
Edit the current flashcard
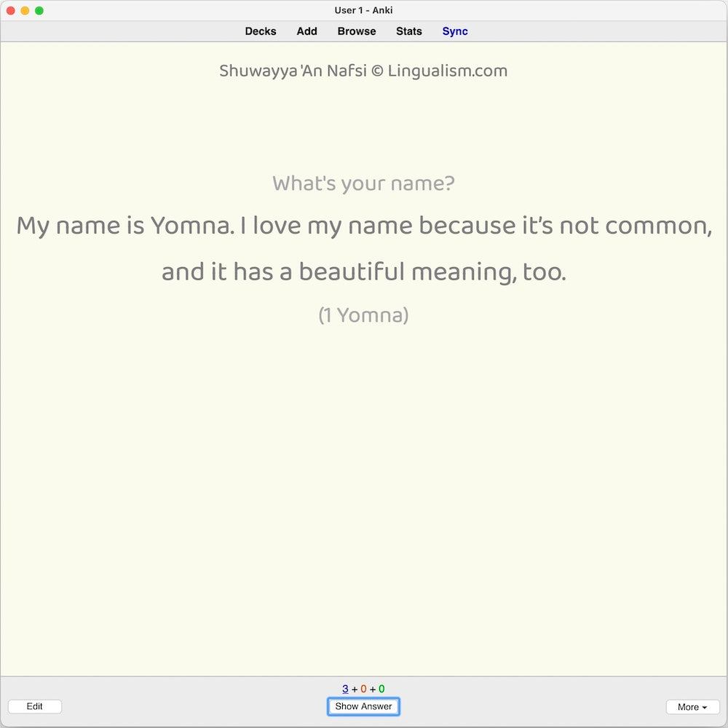34,706
